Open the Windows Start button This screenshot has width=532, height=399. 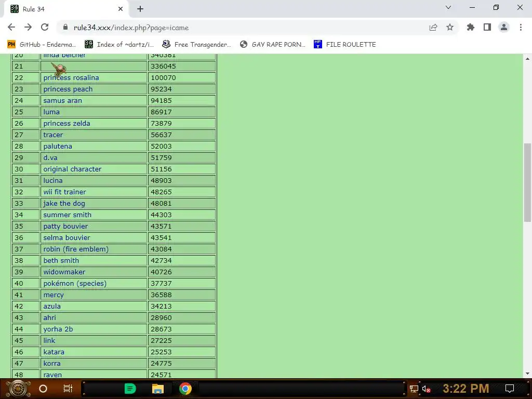click(18, 389)
